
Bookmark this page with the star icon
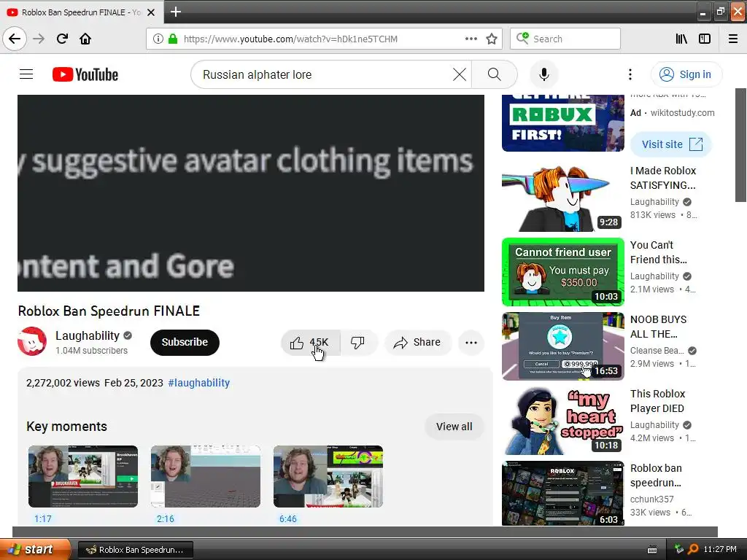(492, 39)
